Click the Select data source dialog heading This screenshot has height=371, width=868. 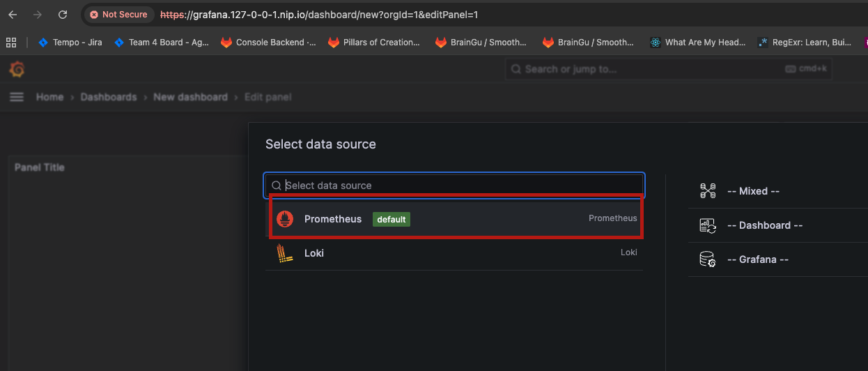click(320, 144)
